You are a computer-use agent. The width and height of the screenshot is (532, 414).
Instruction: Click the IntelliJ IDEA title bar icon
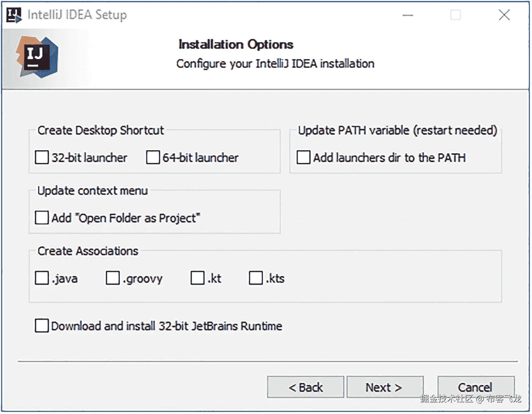[x=14, y=15]
